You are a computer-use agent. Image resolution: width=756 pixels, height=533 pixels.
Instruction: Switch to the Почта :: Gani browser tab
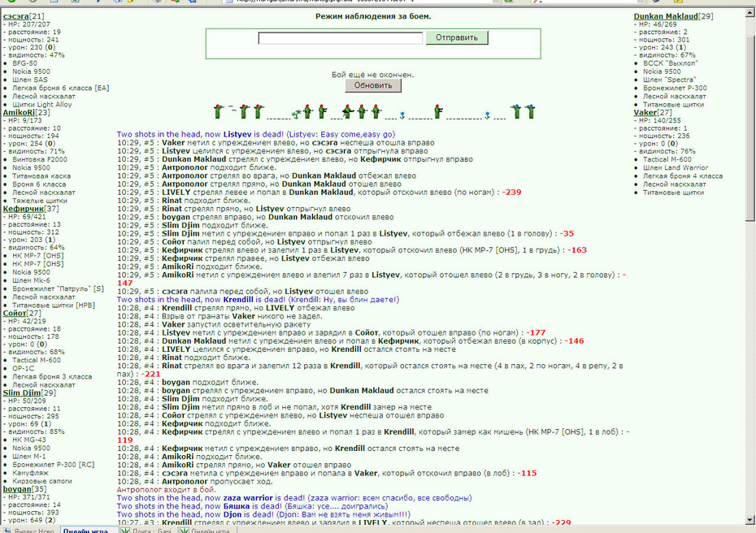(x=147, y=530)
